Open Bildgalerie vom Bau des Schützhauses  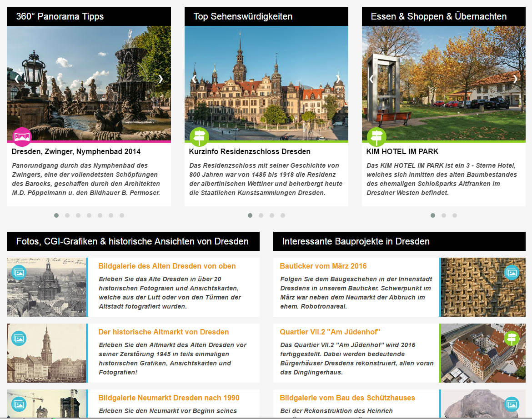coord(347,398)
